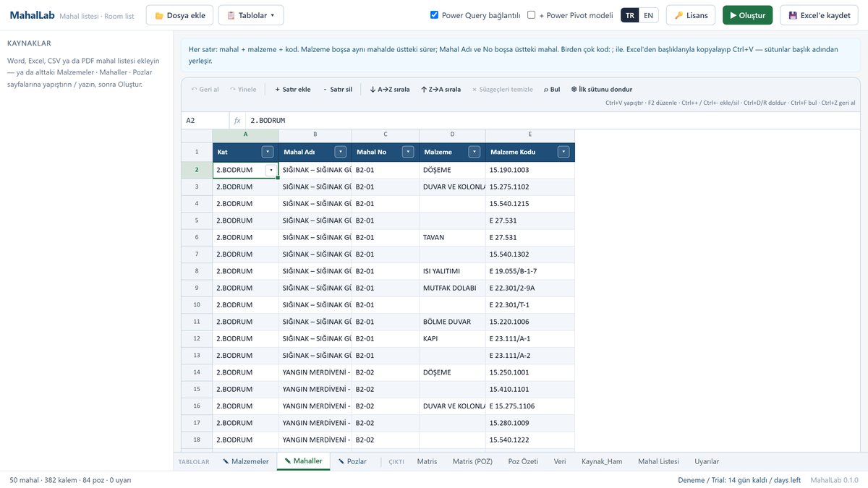Open the Malzeme column filter dropdown
Viewport: 868px width, 488px height.
[x=475, y=152]
